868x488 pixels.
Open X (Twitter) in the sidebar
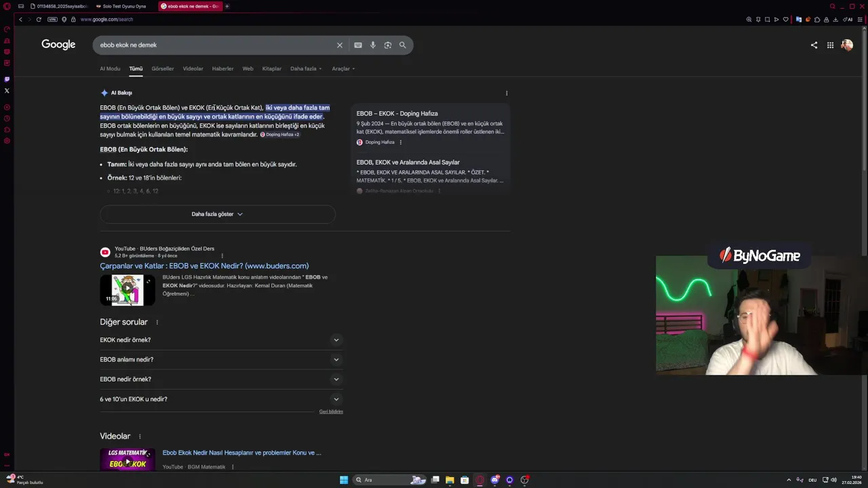coord(7,91)
